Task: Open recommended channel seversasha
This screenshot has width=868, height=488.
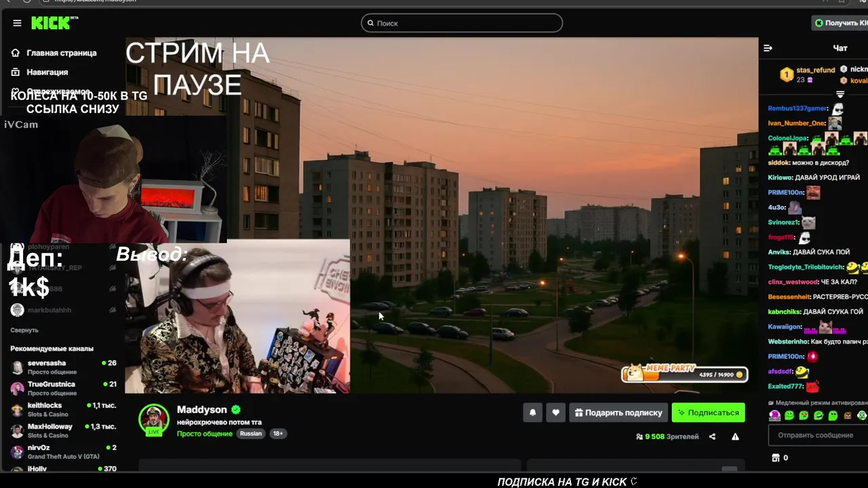Action: click(x=63, y=367)
